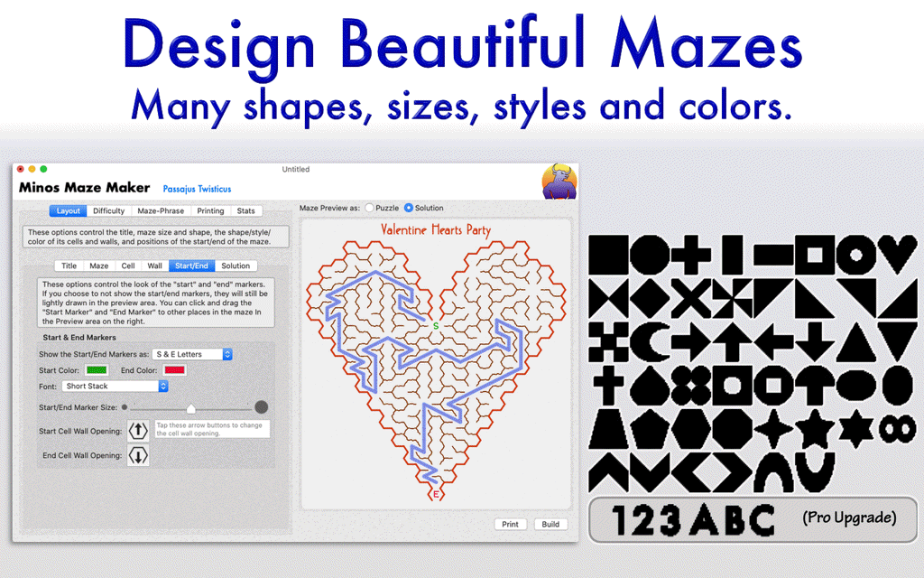Screen dimensions: 924x578
Task: Open the Maze-Phrase tab
Action: [x=160, y=211]
